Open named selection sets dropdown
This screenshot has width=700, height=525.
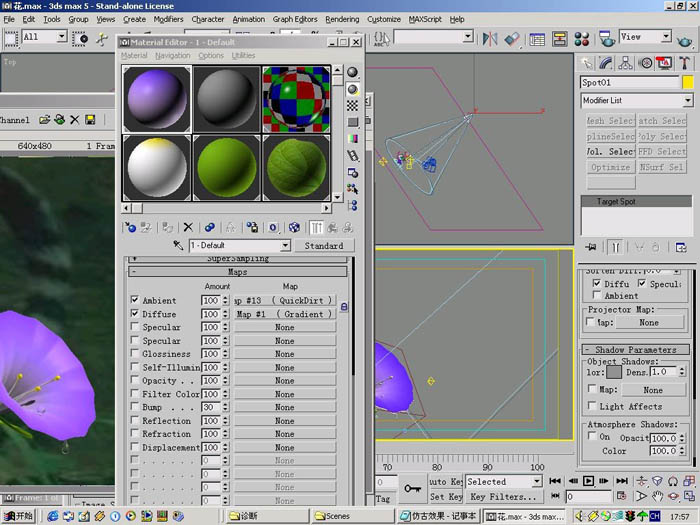468,36
